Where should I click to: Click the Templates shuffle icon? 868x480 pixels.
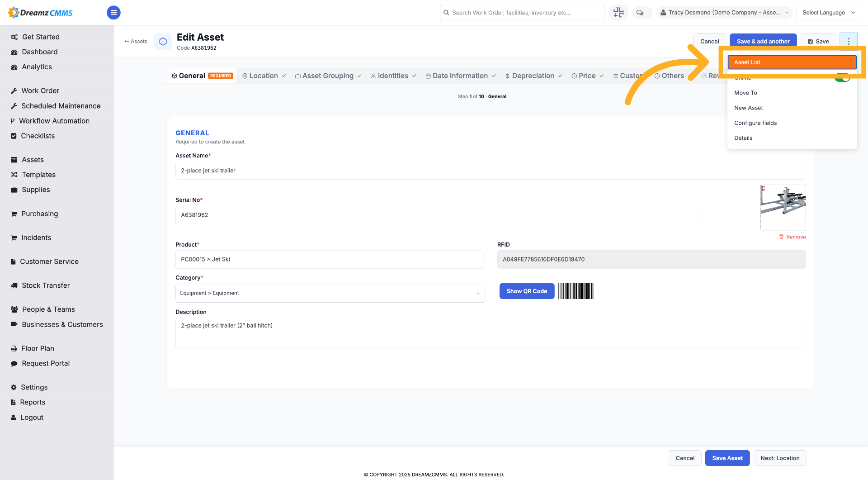14,175
